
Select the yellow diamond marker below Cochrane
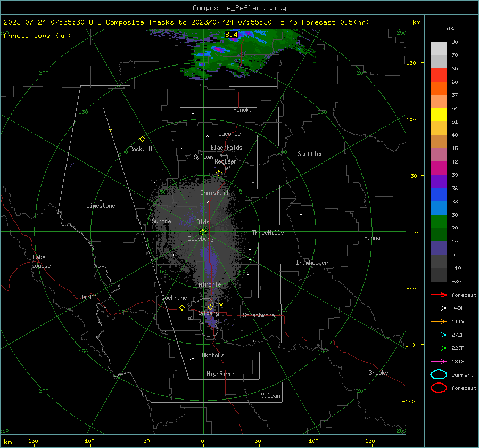(182, 307)
